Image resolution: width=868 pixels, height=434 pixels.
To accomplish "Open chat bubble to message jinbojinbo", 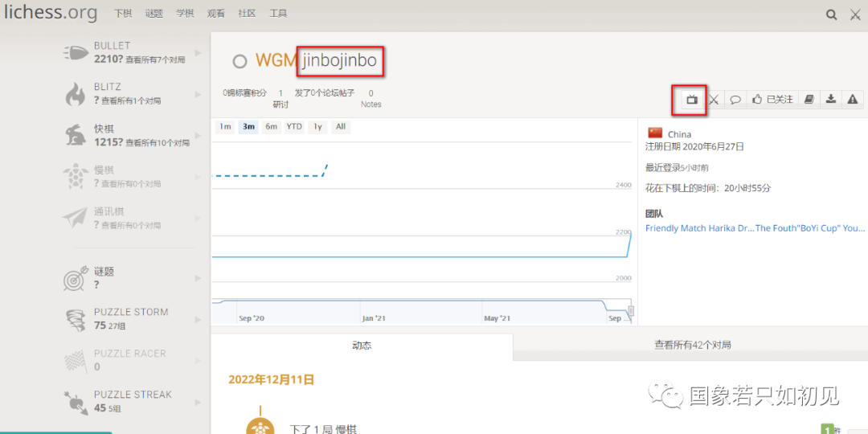I will (x=735, y=100).
